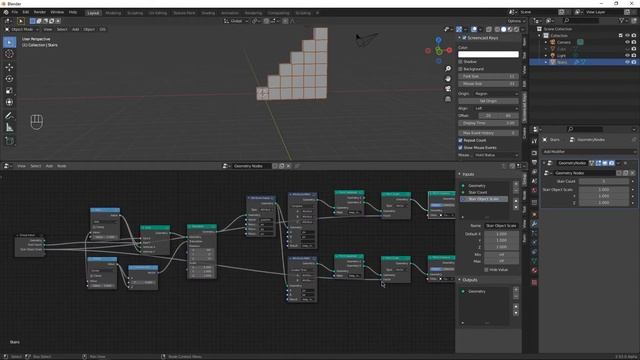The image size is (640, 360).
Task: Select the Transform tool in viewport toolbar
Action: (9, 102)
